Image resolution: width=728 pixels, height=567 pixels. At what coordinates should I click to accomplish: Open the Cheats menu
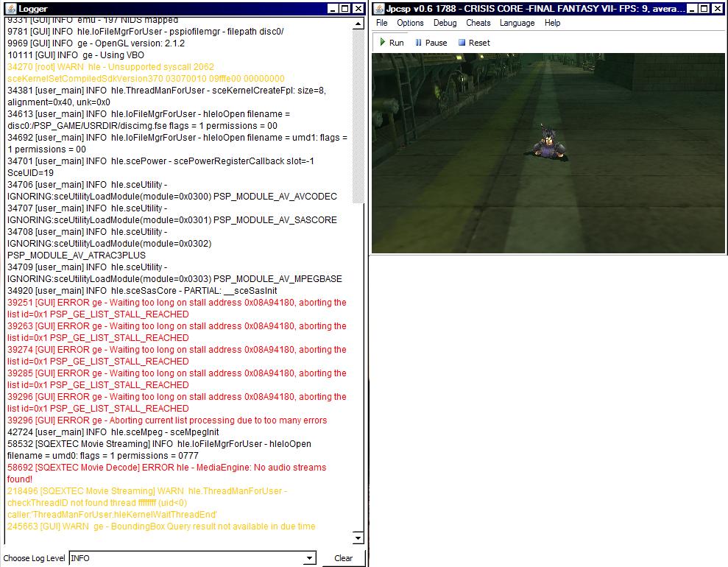click(x=478, y=23)
